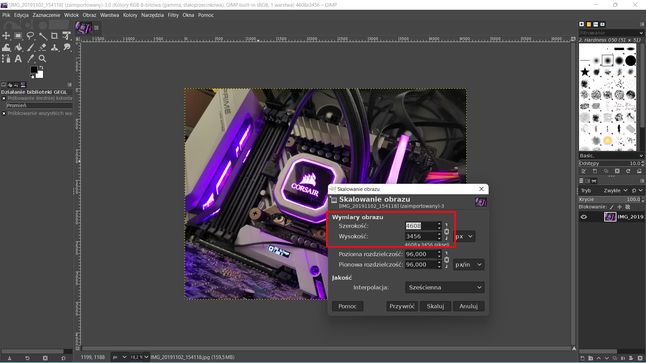Click the foreground black color swatch
Viewport: 646px width, 363px height.
(34, 70)
